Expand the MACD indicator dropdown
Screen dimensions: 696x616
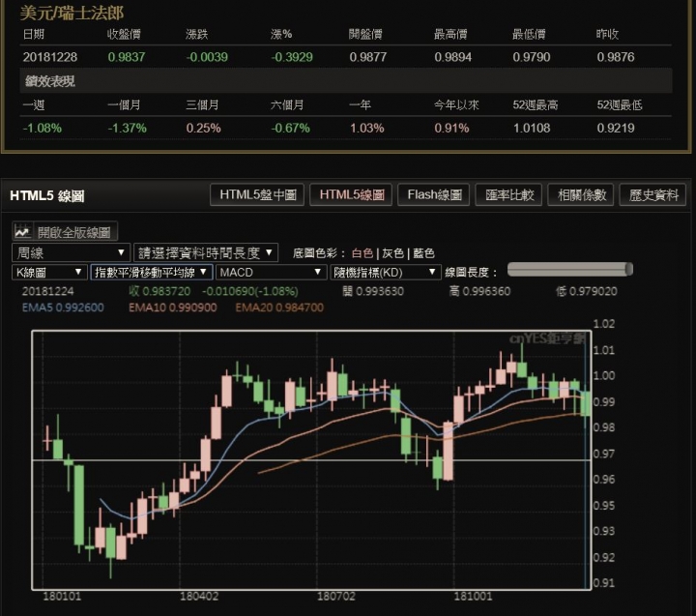coord(271,272)
